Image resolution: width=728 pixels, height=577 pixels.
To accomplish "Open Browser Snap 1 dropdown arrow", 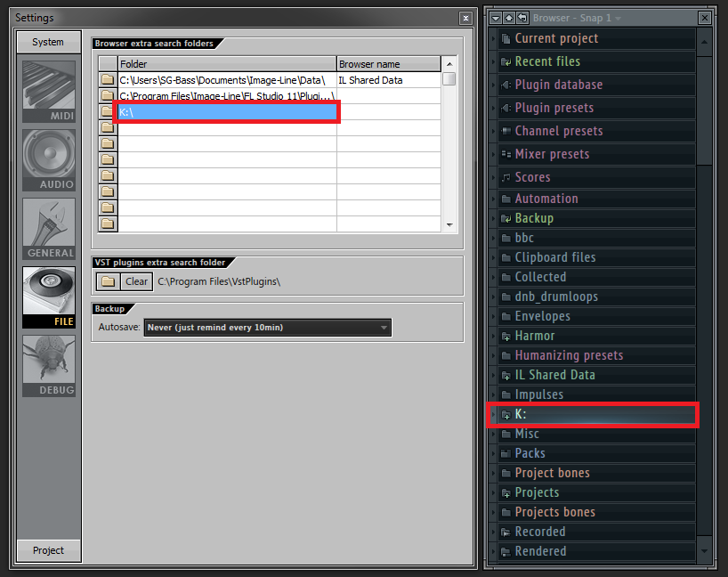I will click(x=618, y=19).
